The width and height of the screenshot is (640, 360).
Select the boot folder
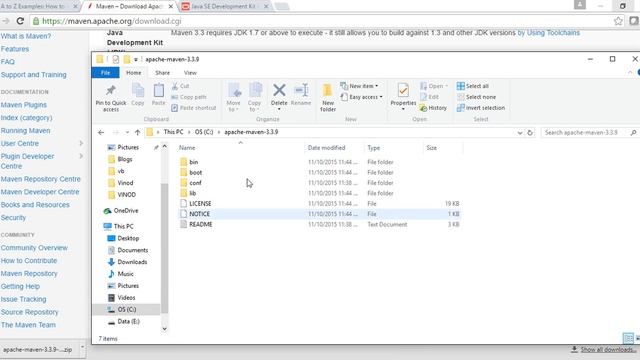(x=196, y=173)
